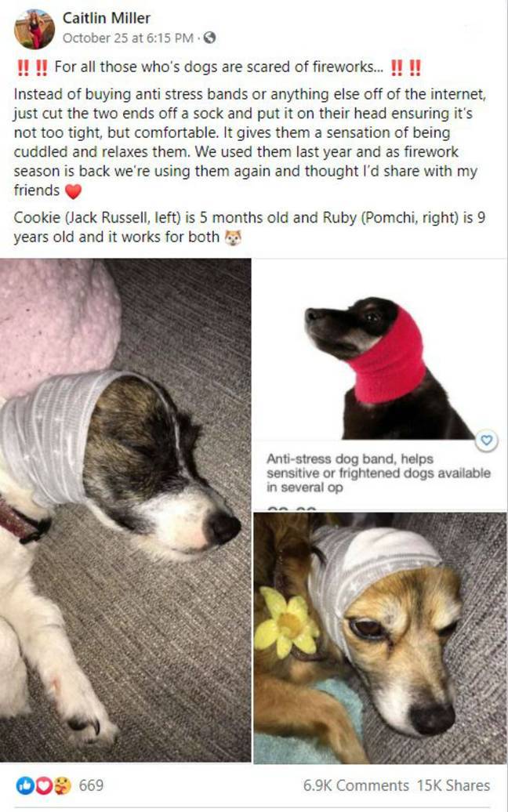Open the October 25 at 6:15 PM timestamp

[x=128, y=38]
